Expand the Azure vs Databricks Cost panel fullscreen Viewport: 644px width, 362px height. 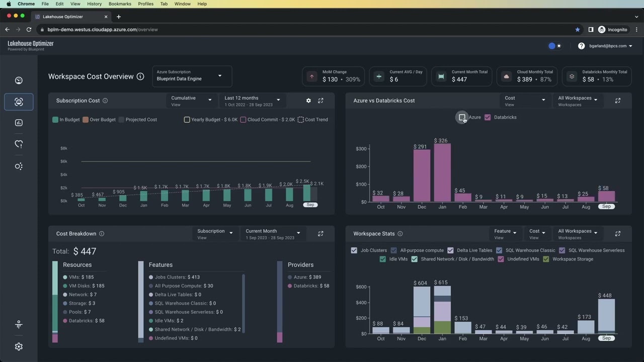click(618, 101)
